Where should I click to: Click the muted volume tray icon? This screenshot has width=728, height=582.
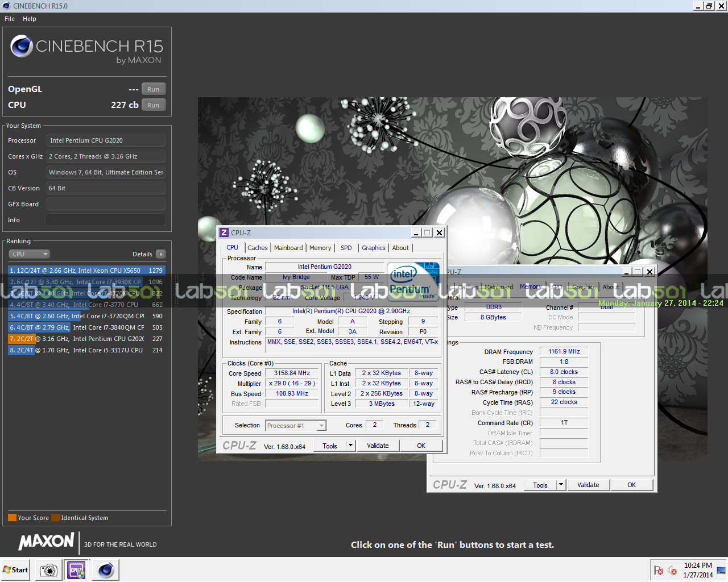tap(672, 570)
